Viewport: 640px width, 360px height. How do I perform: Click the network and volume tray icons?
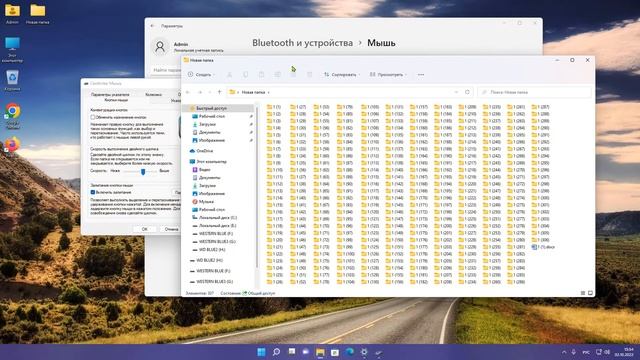click(603, 352)
